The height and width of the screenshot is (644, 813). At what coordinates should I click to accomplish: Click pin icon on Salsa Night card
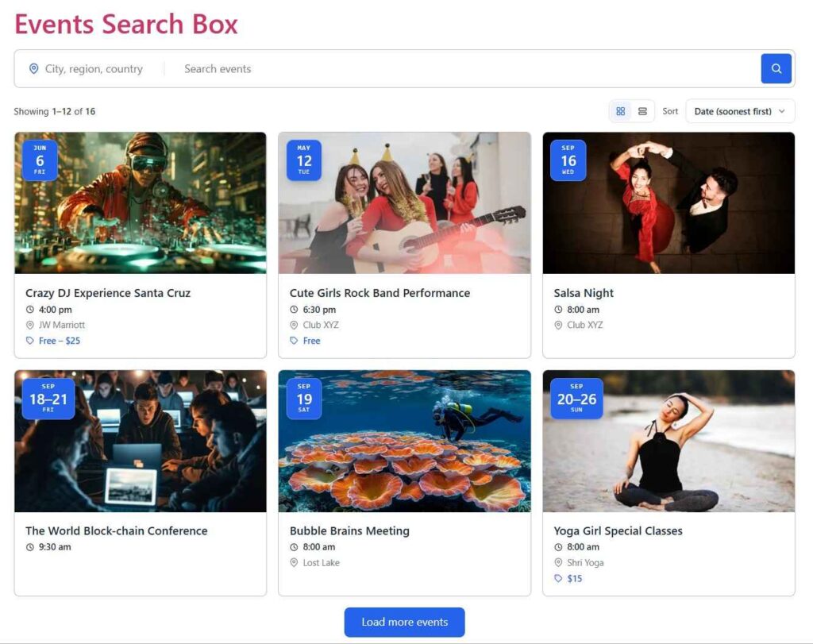tap(558, 325)
